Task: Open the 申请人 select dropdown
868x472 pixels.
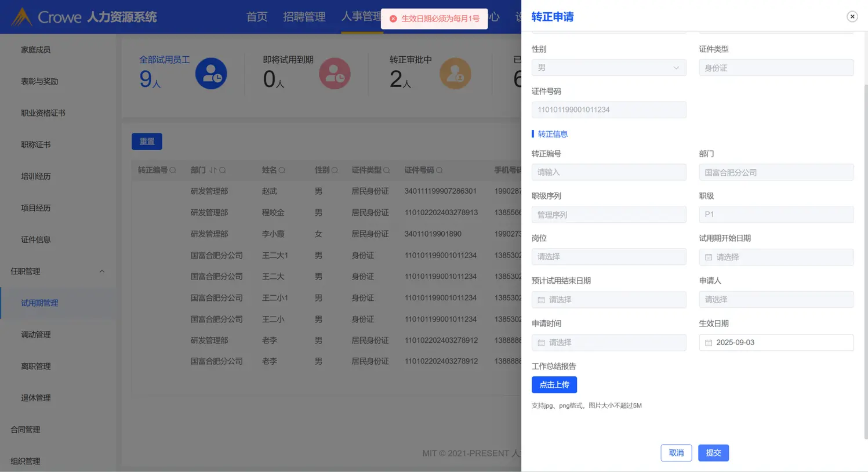Action: point(776,299)
